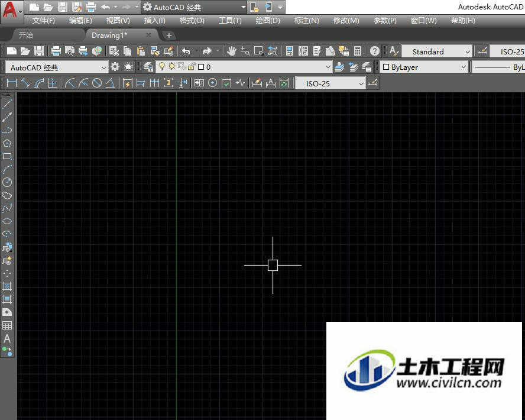
Task: Click the Angular dimension icon
Action: point(111,83)
